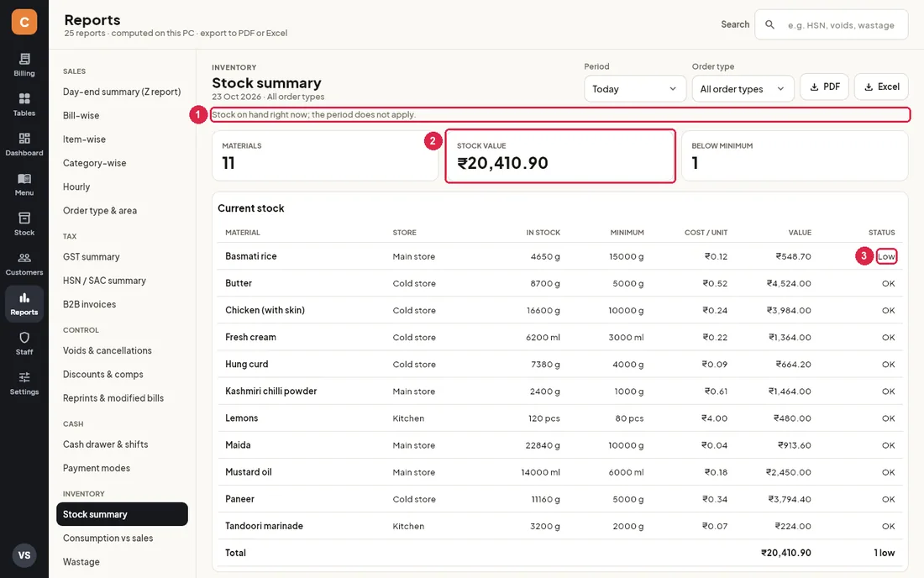
Task: Click the Hung curd material name
Action: 246,364
